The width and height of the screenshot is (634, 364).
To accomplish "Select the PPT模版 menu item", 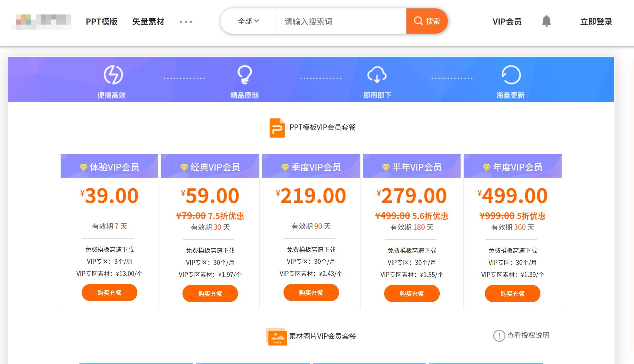I will pos(102,21).
